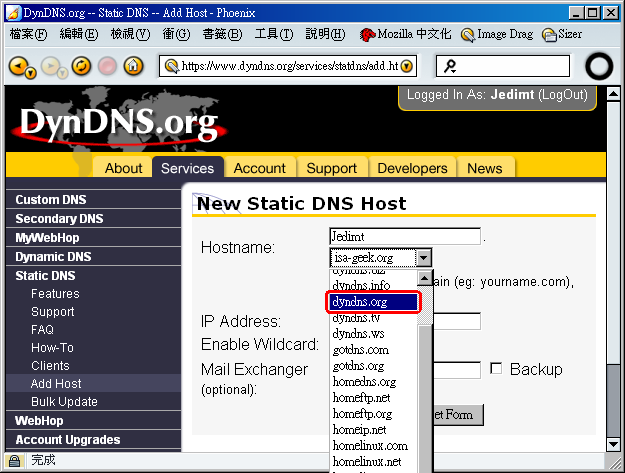Viewport: 625px width, 473px height.
Task: Open the 編輯(E) menu
Action: pyautogui.click(x=79, y=35)
